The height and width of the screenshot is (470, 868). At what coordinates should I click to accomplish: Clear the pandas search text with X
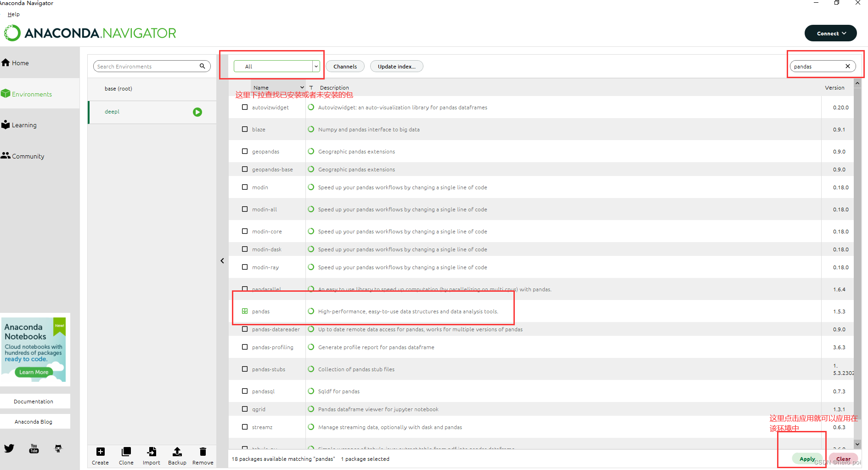pos(848,66)
